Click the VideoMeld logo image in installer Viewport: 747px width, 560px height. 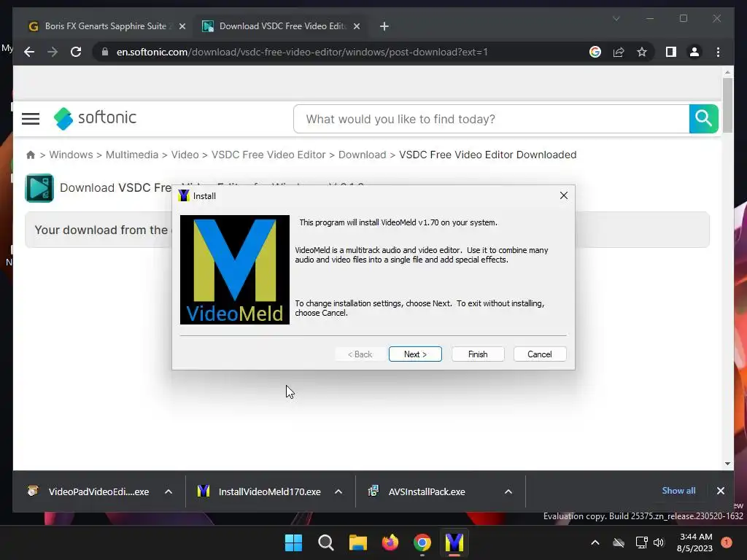pos(234,270)
